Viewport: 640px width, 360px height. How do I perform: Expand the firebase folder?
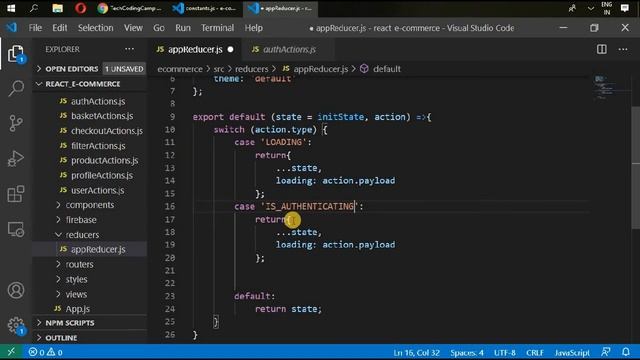click(x=81, y=220)
